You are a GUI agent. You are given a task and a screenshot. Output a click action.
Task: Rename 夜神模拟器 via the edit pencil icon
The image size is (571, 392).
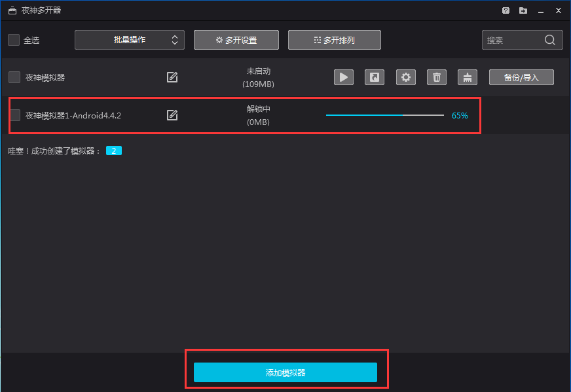coord(172,77)
